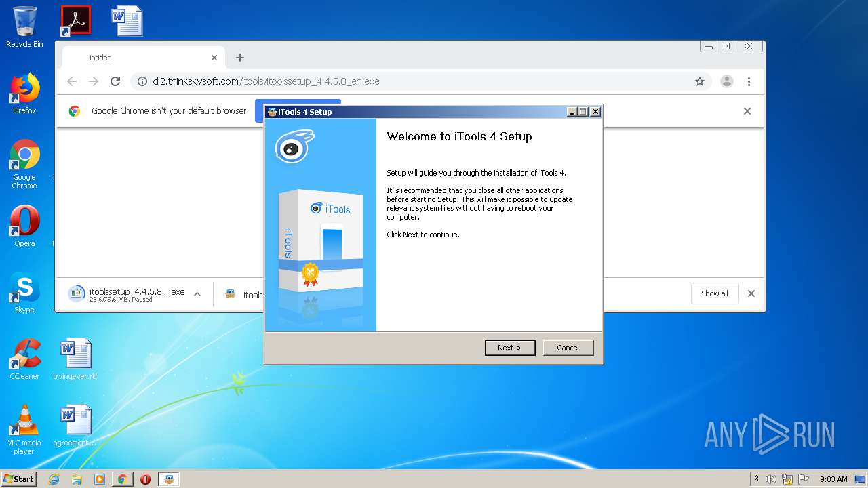Click the Chrome back arrow
This screenshot has height=488, width=868.
click(x=72, y=81)
